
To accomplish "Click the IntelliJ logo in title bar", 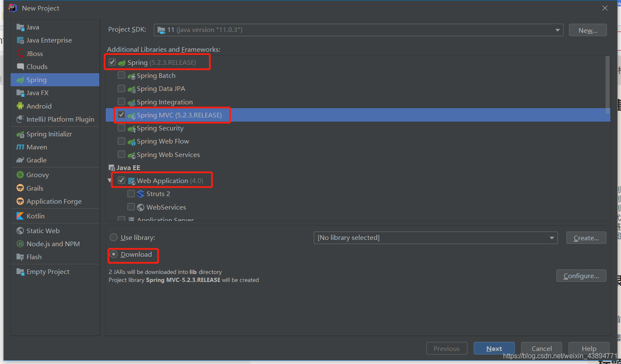I will click(x=13, y=8).
